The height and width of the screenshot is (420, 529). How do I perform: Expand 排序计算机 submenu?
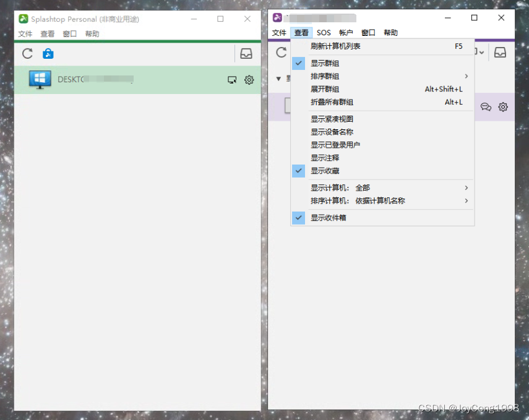tap(382, 201)
